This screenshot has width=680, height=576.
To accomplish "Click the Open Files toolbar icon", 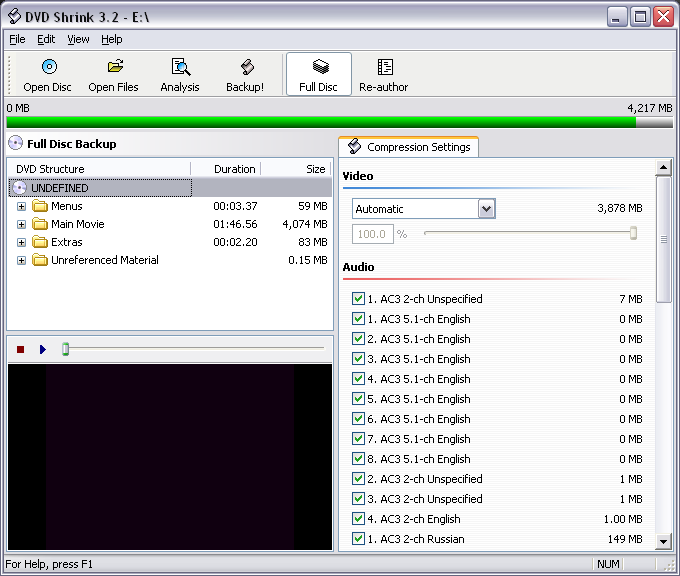I will pos(115,67).
